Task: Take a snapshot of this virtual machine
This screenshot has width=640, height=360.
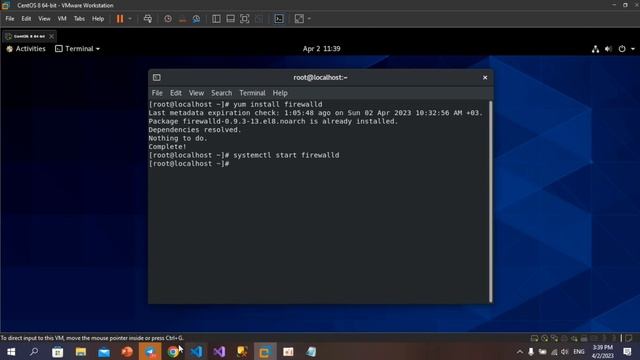Action: click(168, 19)
